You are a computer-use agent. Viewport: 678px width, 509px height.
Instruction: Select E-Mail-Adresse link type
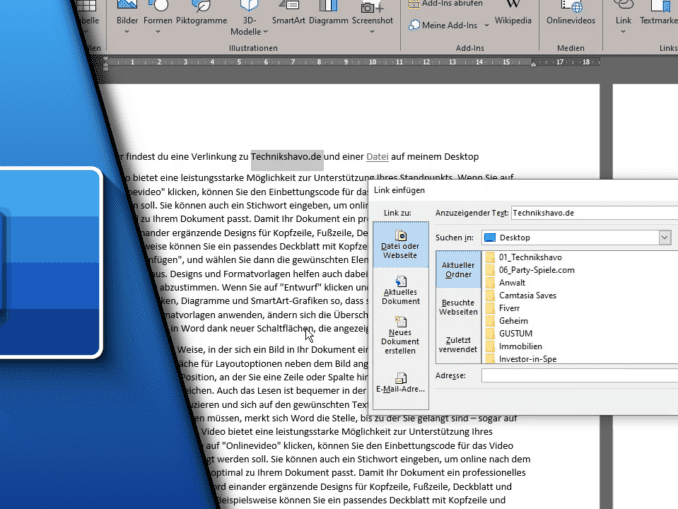pos(400,383)
